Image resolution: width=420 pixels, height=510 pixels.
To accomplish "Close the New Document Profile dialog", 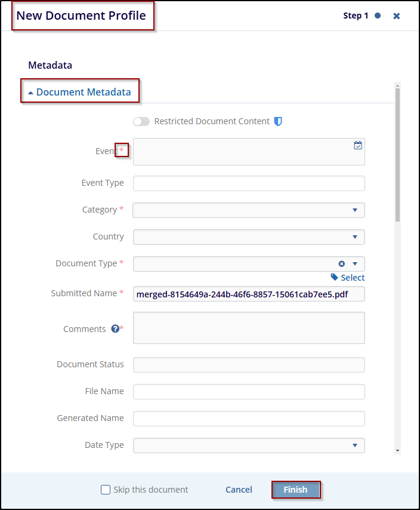I will click(396, 16).
